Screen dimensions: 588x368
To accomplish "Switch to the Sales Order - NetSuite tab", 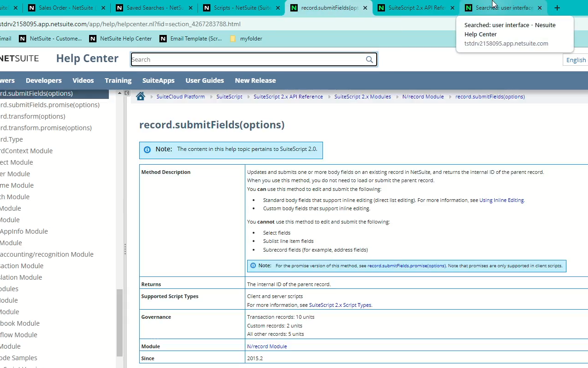I will click(66, 8).
